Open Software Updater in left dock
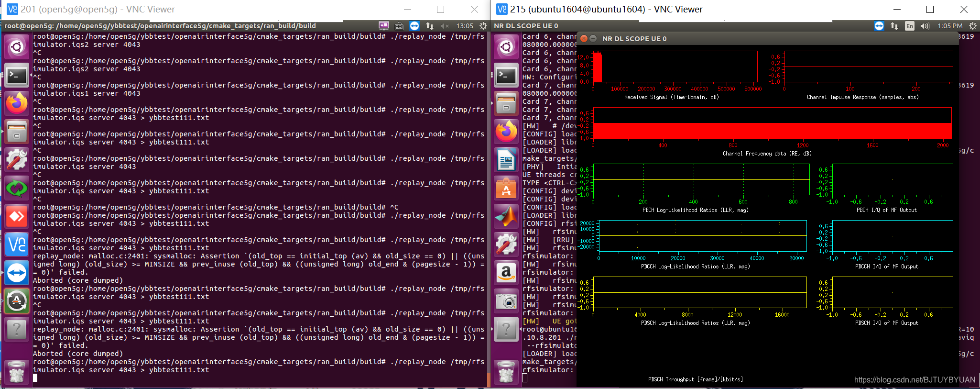This screenshot has height=389, width=980. (17, 301)
